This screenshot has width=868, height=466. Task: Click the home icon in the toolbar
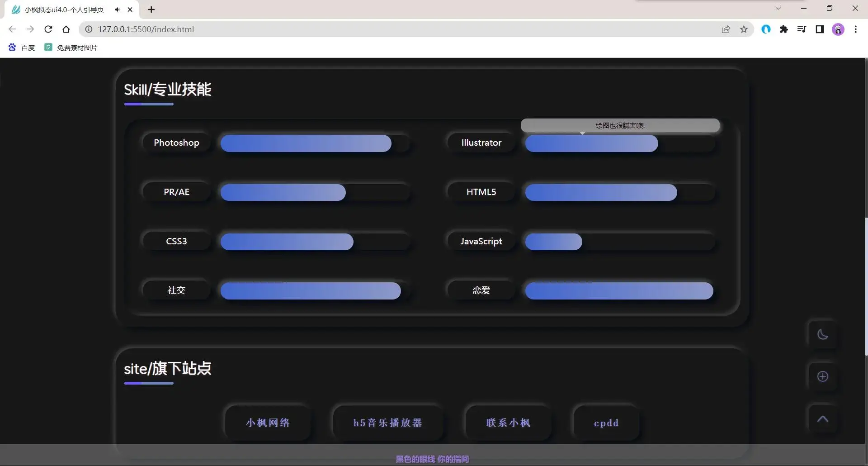click(x=66, y=29)
